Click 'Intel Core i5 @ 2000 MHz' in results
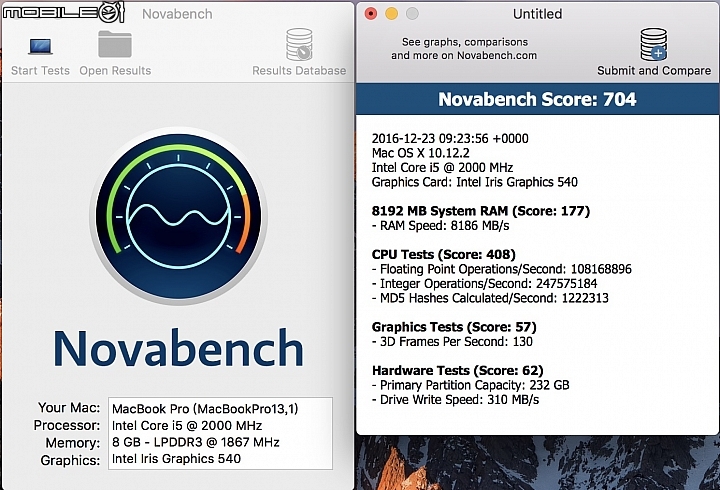The width and height of the screenshot is (720, 490). pyautogui.click(x=442, y=168)
